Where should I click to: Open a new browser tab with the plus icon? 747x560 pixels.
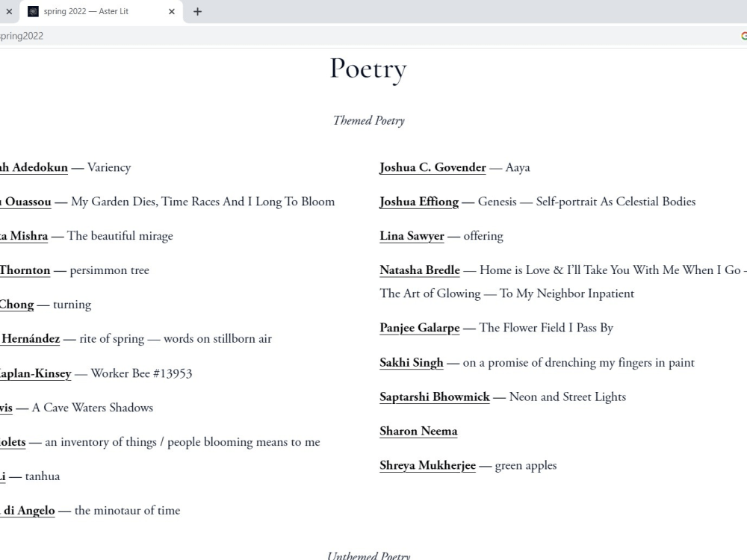197,11
